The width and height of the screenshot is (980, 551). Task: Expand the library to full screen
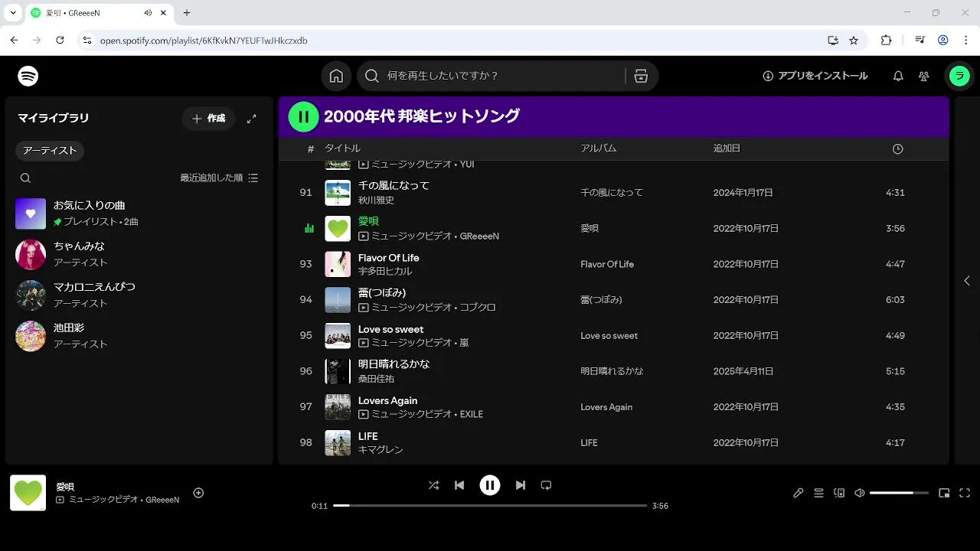coord(251,119)
